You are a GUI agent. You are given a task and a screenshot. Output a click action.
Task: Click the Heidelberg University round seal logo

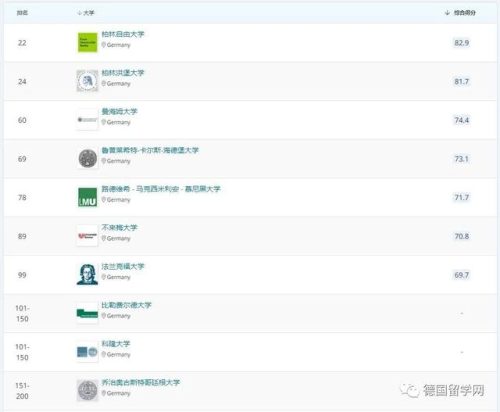(x=88, y=158)
